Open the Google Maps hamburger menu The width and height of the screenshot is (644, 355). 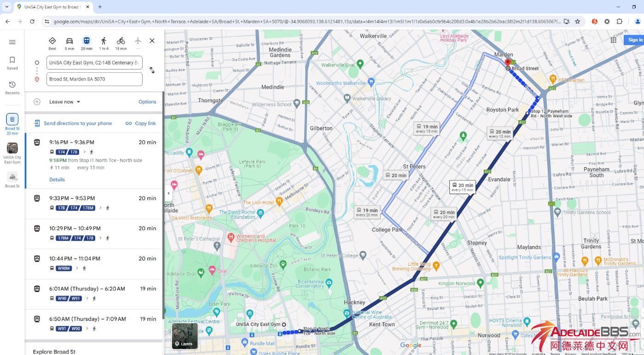pyautogui.click(x=12, y=42)
